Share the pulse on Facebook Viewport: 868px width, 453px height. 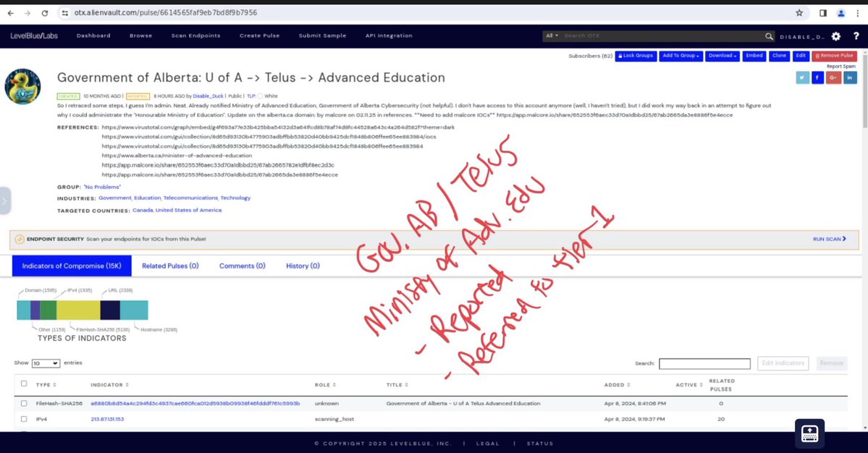coord(817,78)
